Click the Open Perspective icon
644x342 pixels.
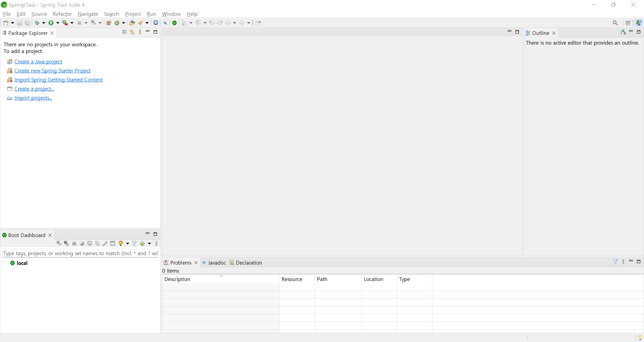(628, 23)
